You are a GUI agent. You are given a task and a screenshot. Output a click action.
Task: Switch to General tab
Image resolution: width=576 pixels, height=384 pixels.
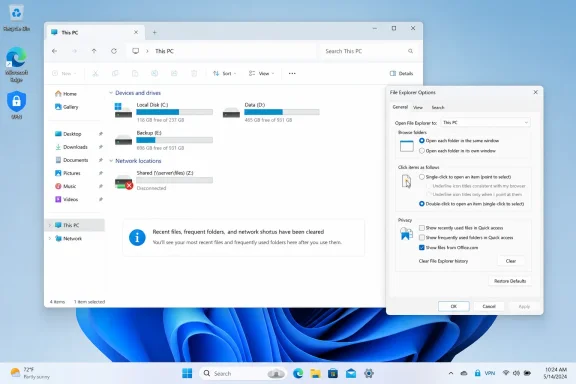400,107
